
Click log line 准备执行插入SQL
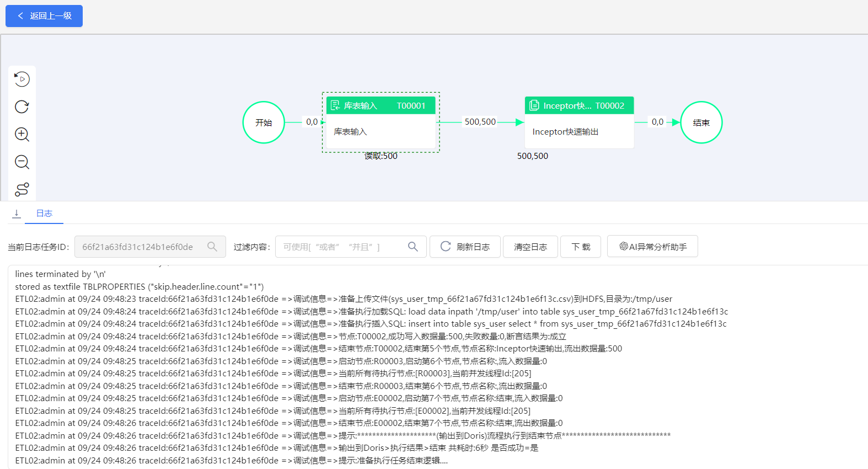[371, 324]
